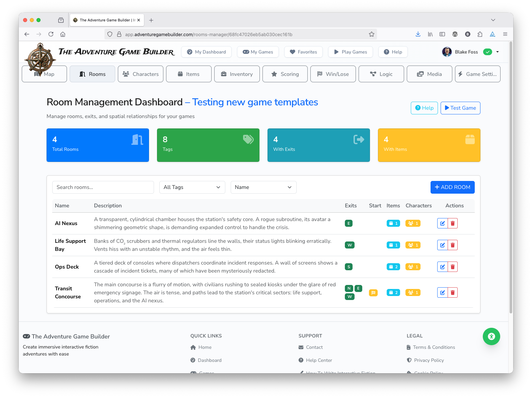Toggle the browser sidebar view icon
Image resolution: width=532 pixels, height=398 pixels.
pos(442,34)
